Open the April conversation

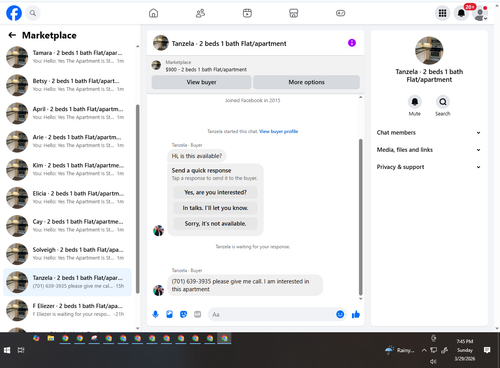click(x=67, y=113)
